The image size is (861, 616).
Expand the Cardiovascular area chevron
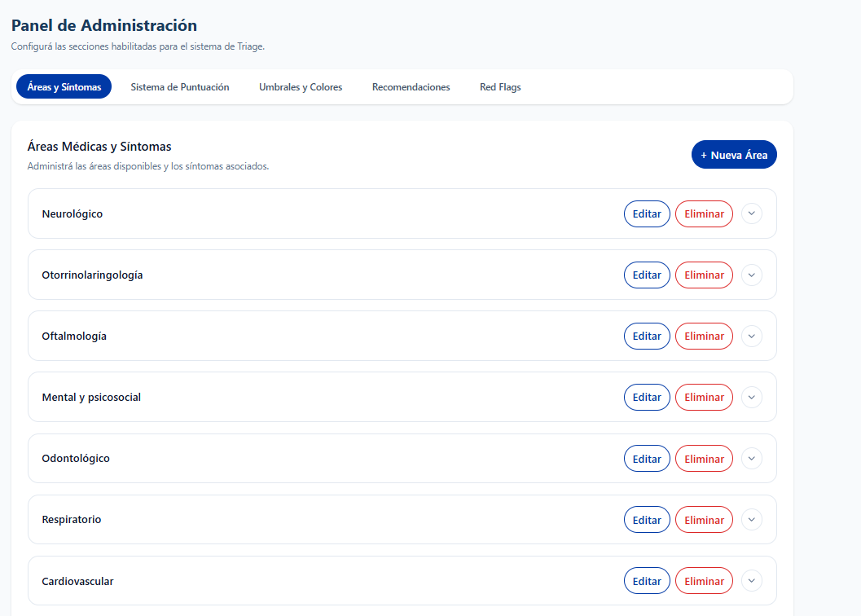(752, 581)
